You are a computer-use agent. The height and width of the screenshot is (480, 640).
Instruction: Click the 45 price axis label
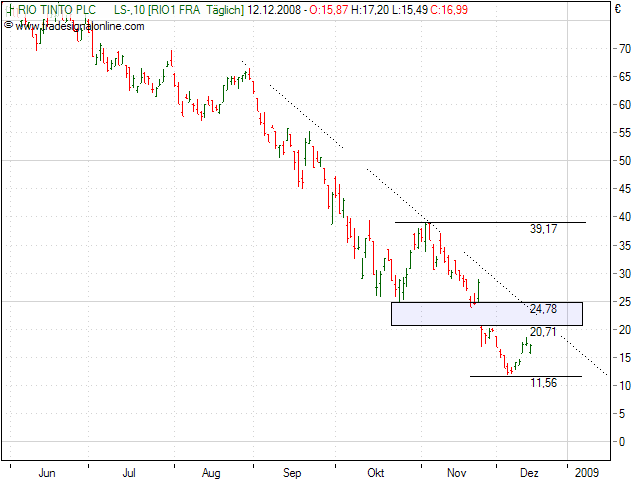(625, 189)
